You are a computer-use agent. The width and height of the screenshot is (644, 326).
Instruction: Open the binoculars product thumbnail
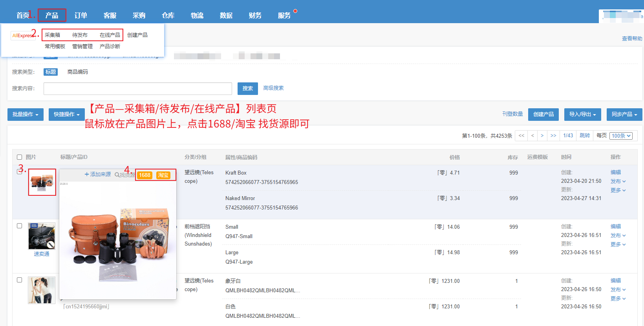[42, 182]
